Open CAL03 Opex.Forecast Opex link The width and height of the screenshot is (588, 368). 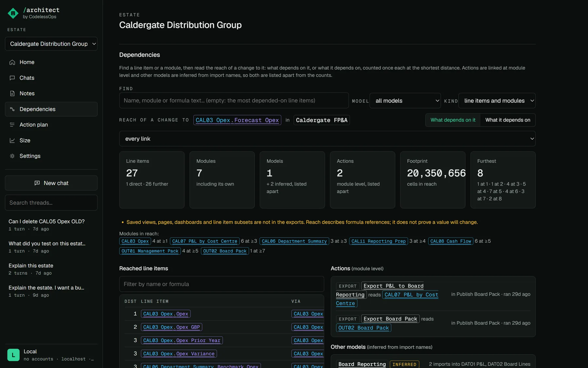coord(237,120)
